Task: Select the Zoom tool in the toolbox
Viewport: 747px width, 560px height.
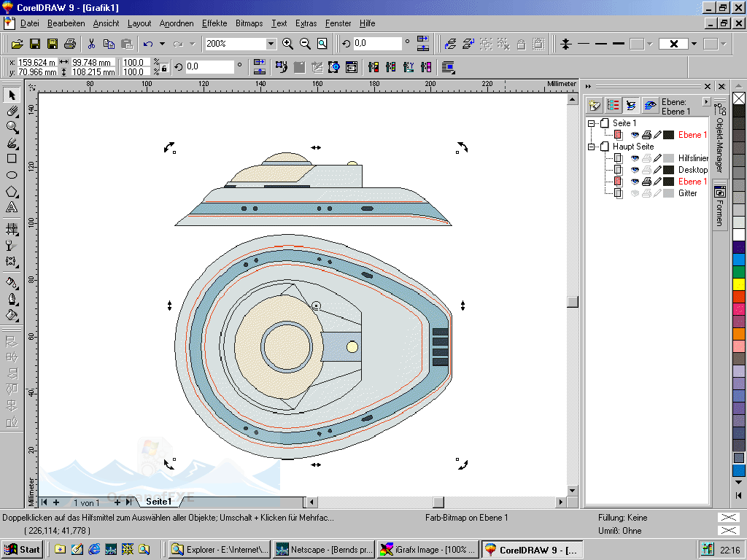Action: click(x=12, y=127)
